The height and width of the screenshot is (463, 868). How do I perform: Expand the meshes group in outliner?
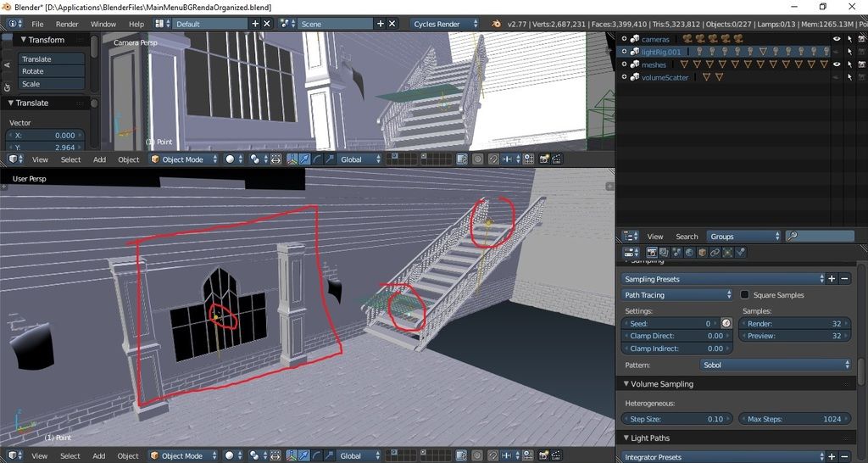click(x=625, y=64)
